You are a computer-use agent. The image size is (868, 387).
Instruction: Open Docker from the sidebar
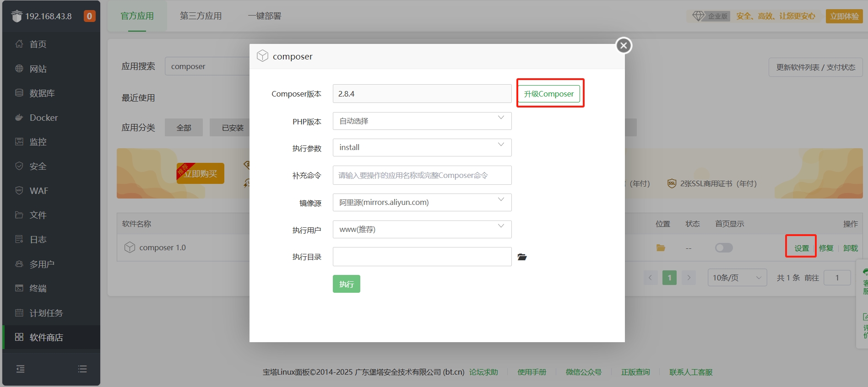tap(43, 118)
